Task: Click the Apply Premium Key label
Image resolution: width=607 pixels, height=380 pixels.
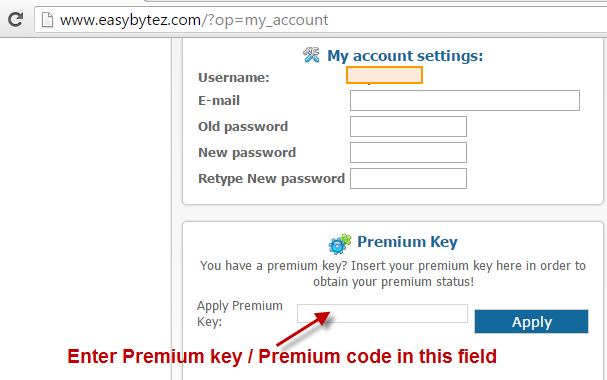Action: (x=240, y=313)
